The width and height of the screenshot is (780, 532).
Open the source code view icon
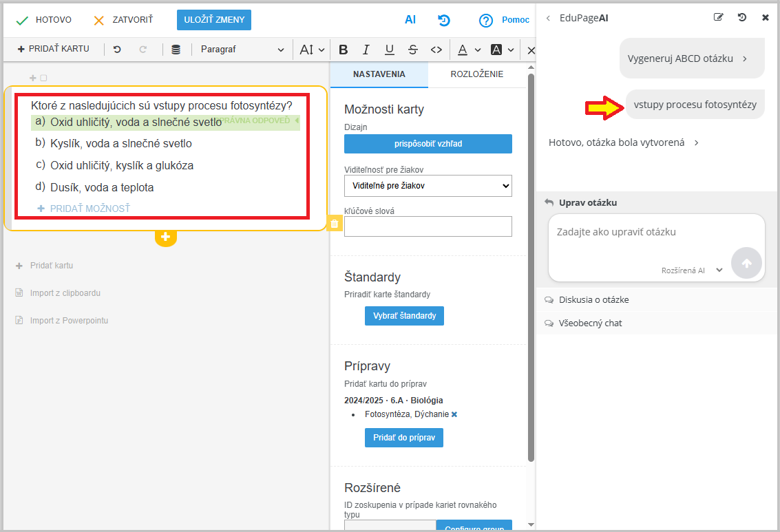click(x=436, y=50)
